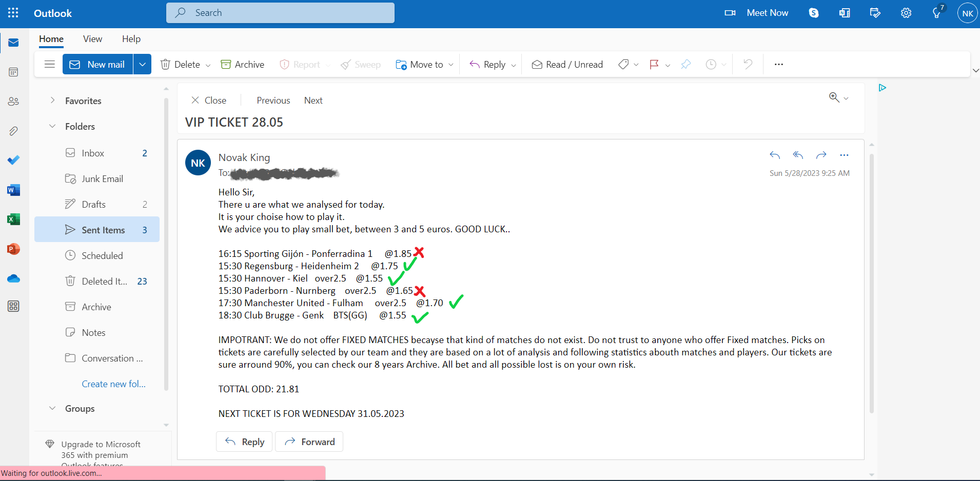Open the Inbox folder

tap(97, 153)
